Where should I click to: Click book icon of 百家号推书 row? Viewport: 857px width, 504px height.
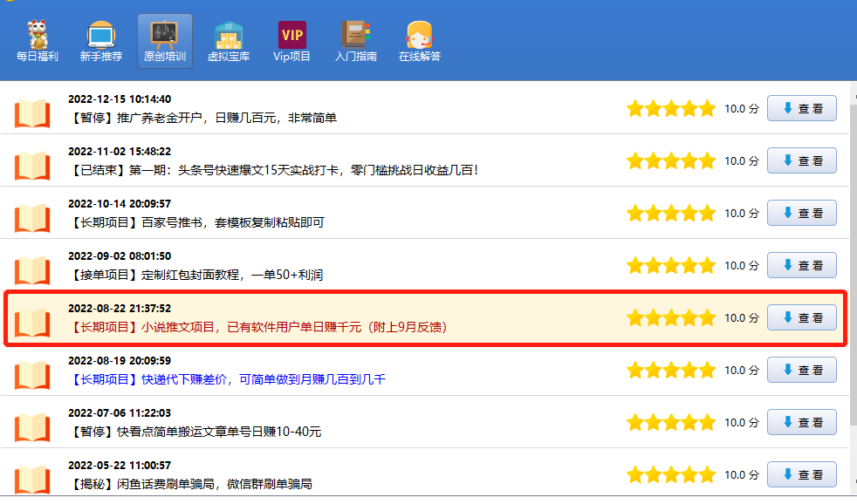pyautogui.click(x=32, y=218)
